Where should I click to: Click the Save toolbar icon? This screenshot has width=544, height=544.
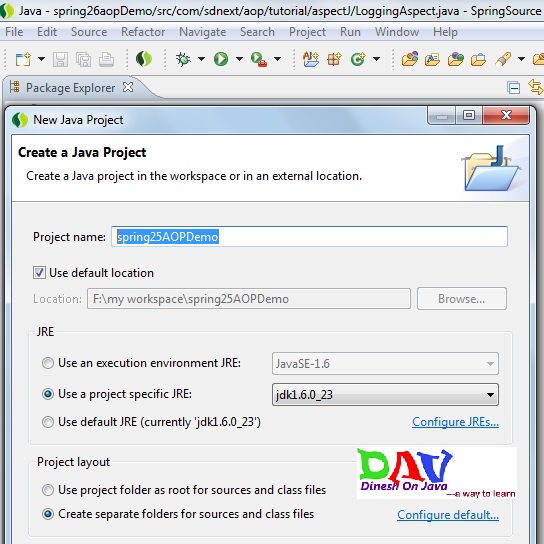[60, 59]
